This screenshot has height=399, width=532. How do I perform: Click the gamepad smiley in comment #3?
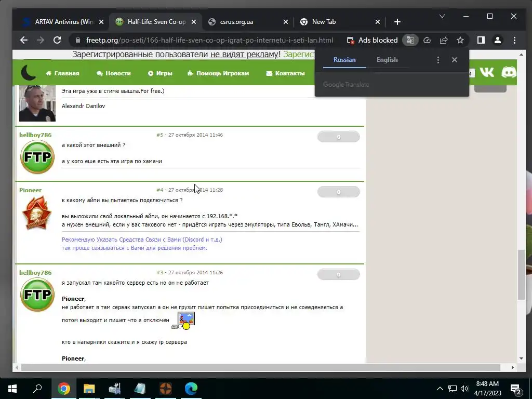pyautogui.click(x=184, y=321)
